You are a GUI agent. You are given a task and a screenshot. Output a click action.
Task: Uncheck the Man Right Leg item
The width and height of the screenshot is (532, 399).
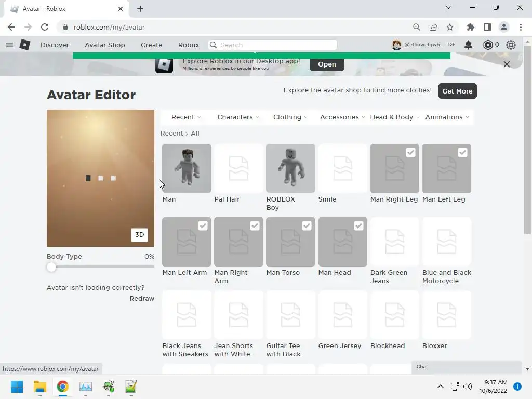(x=410, y=153)
